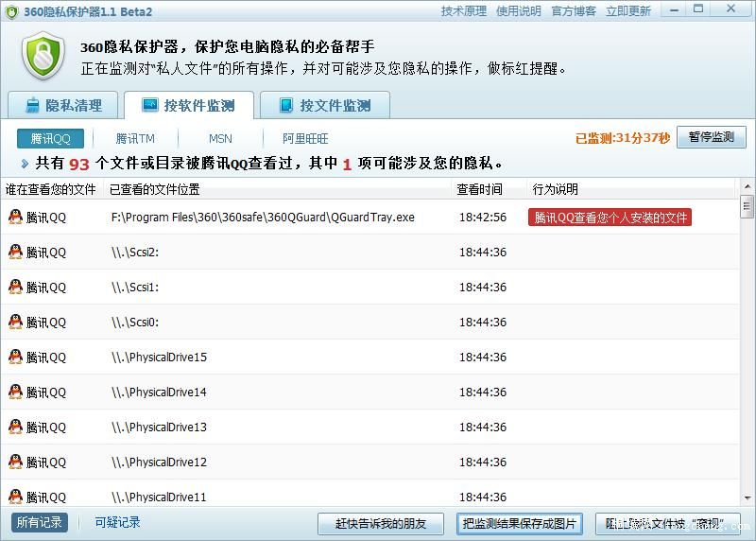Click the small 360 shield icon in the title bar
756x541 pixels.
point(11,11)
